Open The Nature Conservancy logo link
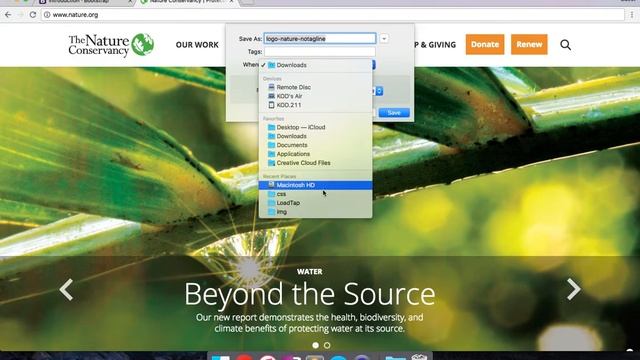Screen dimensions: 640x360 coord(111,45)
